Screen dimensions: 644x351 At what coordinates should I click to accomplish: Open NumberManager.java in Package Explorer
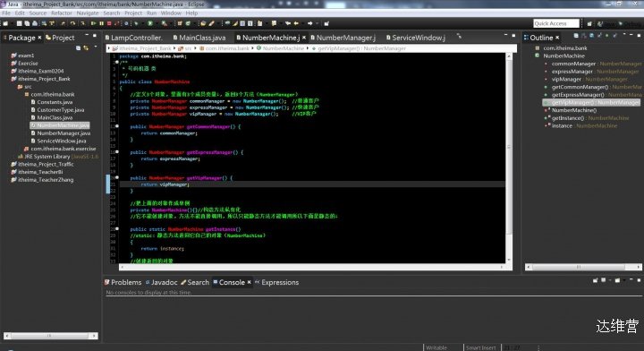tap(64, 133)
